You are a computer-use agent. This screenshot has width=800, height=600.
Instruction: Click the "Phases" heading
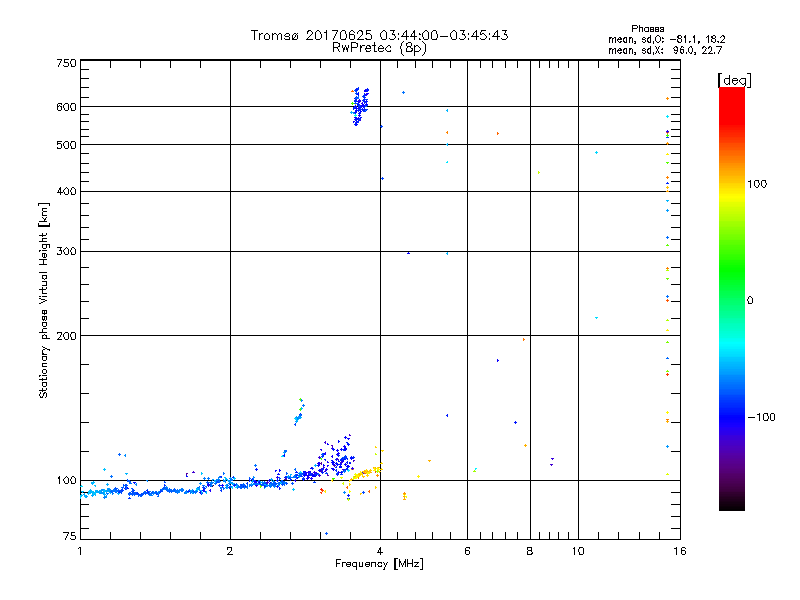[647, 29]
